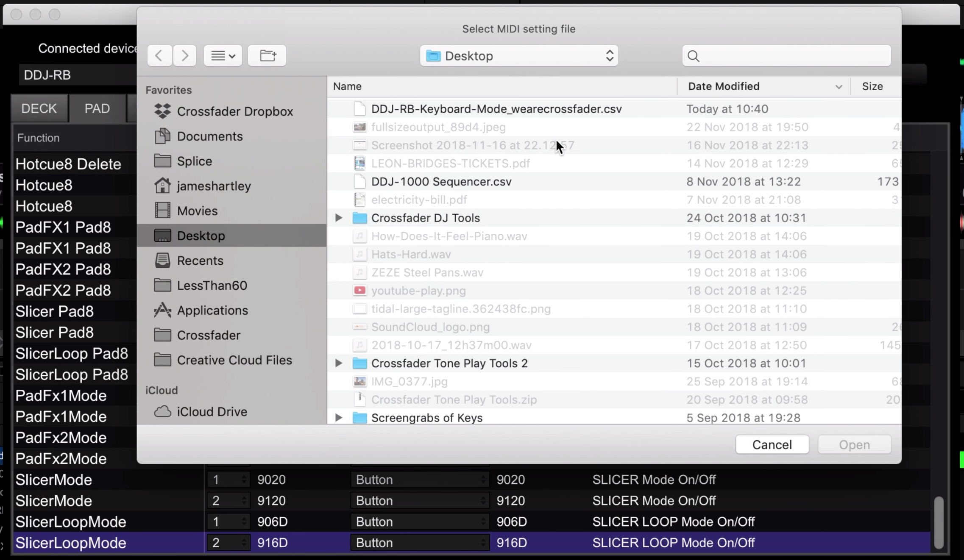
Task: Switch to the DECK tab
Action: pyautogui.click(x=39, y=108)
